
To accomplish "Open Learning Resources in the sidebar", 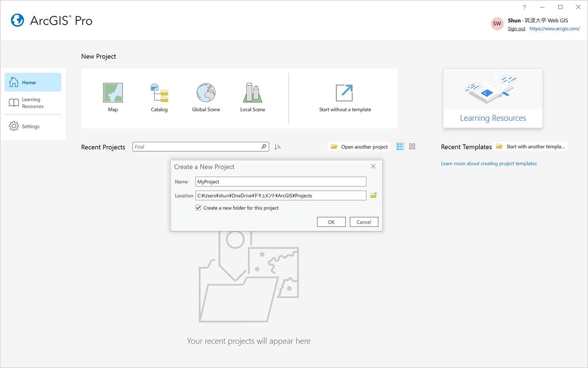I will [33, 103].
